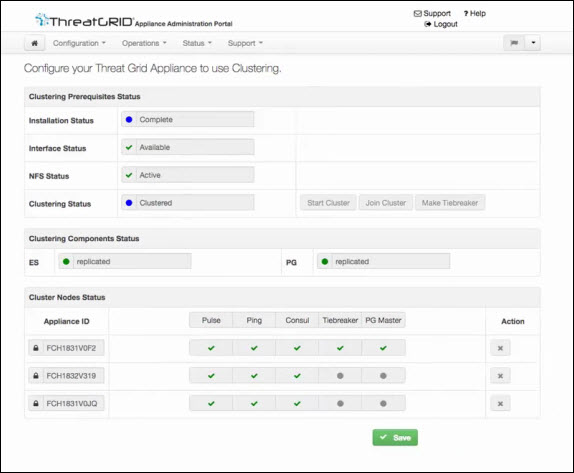Click lock icon beside FCH1832V319

[x=36, y=376]
